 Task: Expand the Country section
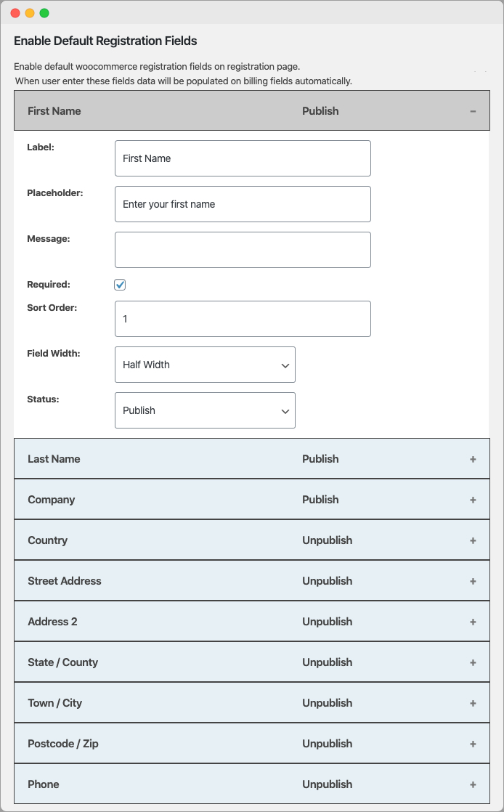[x=473, y=540]
